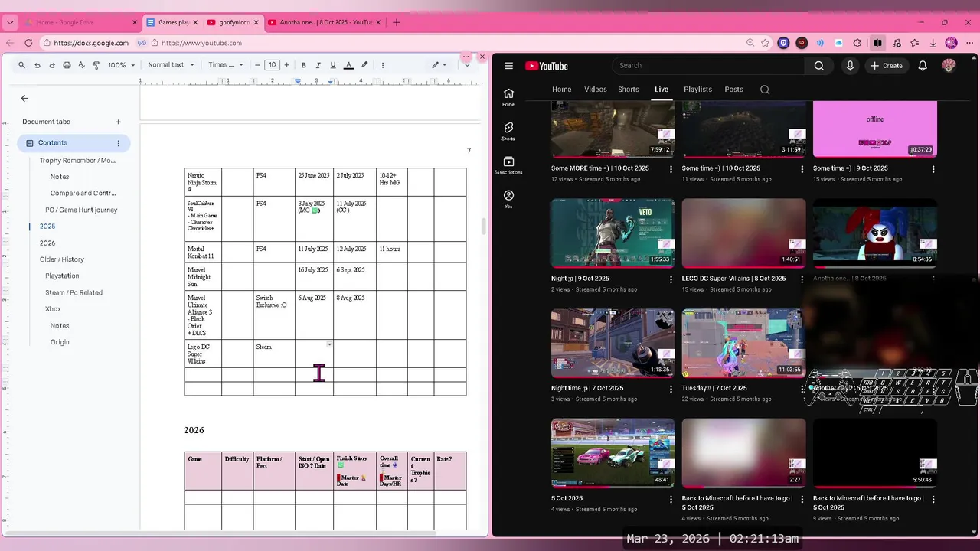The image size is (980, 551).
Task: Click Docs vertical scrollbar thumb
Action: click(x=482, y=227)
